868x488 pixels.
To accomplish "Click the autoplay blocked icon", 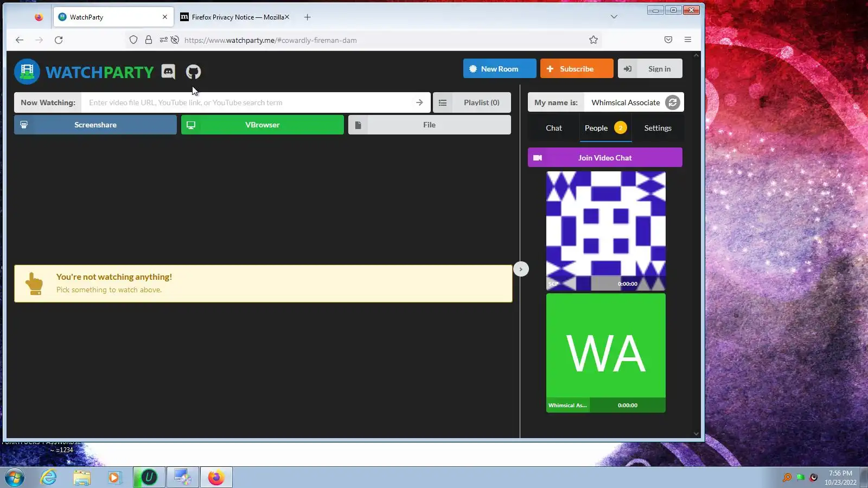I will tap(175, 40).
